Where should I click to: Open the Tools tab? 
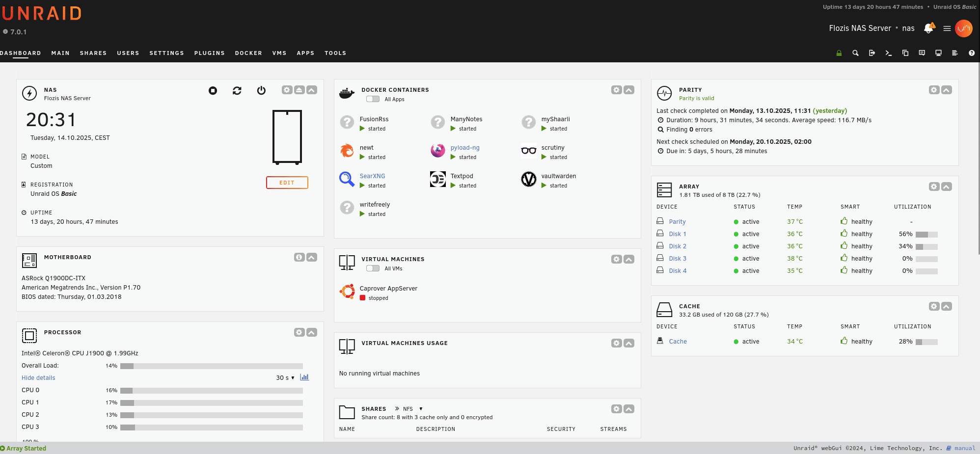pyautogui.click(x=335, y=53)
